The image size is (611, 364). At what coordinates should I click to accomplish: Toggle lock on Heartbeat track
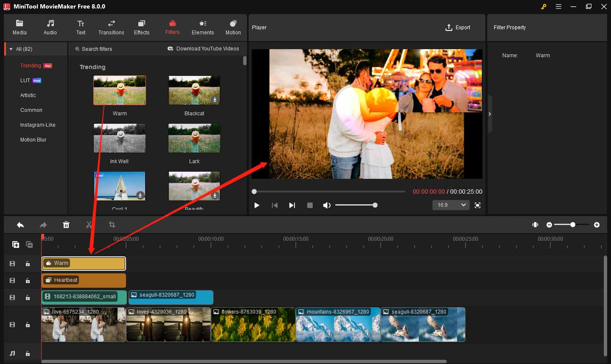tap(28, 281)
